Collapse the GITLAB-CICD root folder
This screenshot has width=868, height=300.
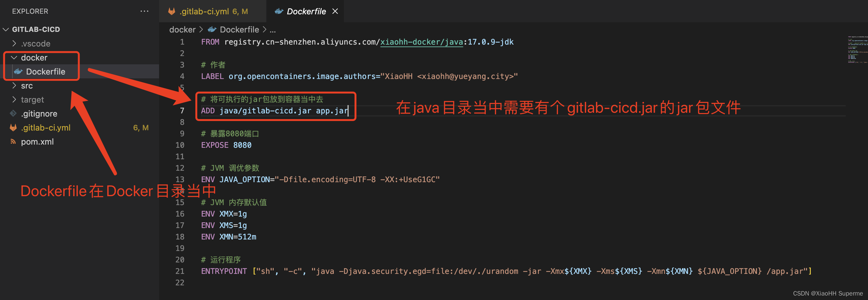pyautogui.click(x=36, y=29)
